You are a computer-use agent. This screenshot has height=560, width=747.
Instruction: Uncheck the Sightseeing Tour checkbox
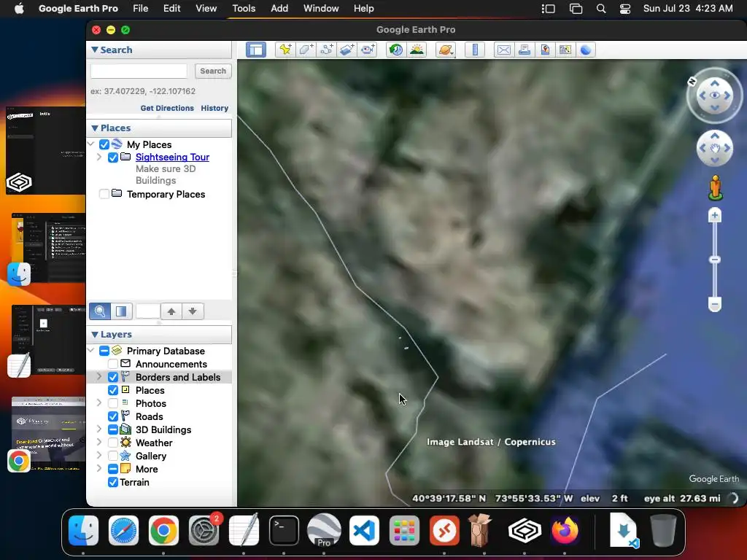coord(113,157)
